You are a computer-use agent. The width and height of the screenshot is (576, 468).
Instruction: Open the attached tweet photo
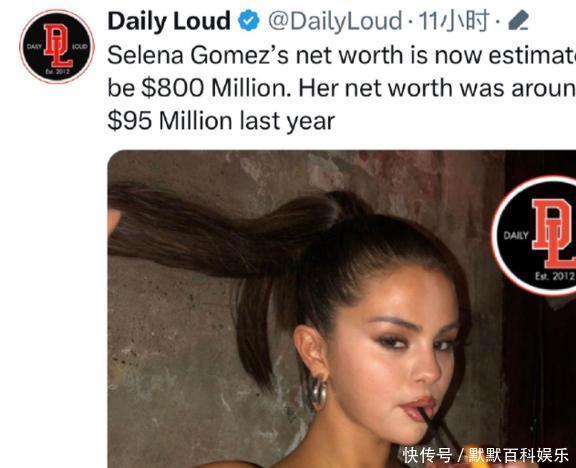coord(342,309)
